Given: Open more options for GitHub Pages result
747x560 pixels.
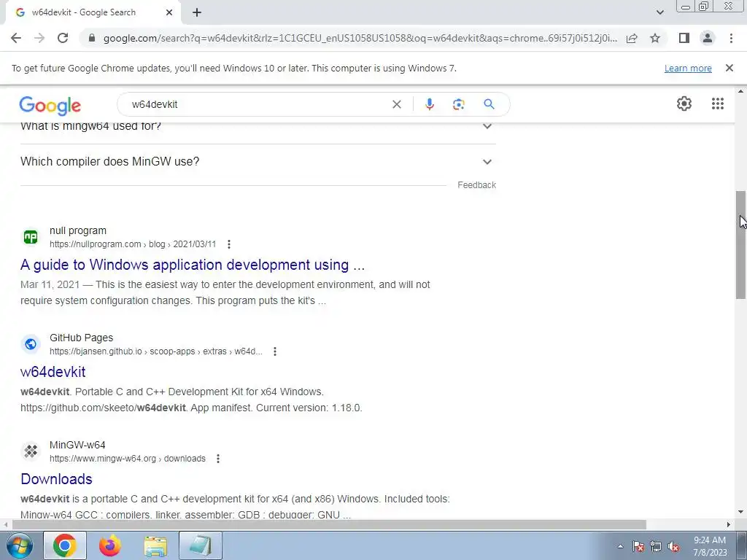Looking at the screenshot, I should 275,351.
